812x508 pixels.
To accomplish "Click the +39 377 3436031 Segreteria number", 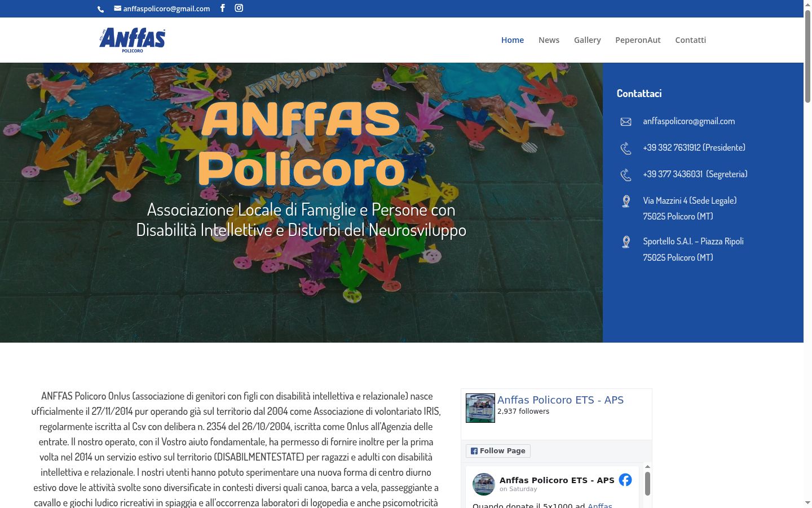I will [695, 174].
